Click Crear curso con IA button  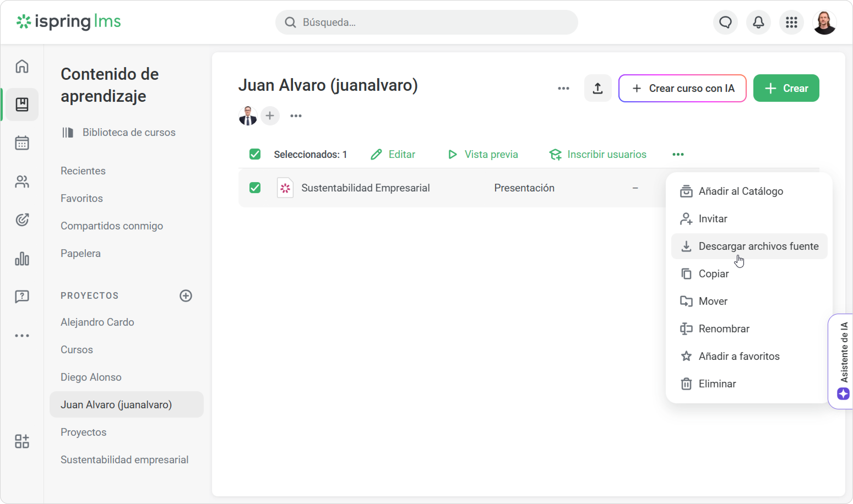(x=682, y=88)
